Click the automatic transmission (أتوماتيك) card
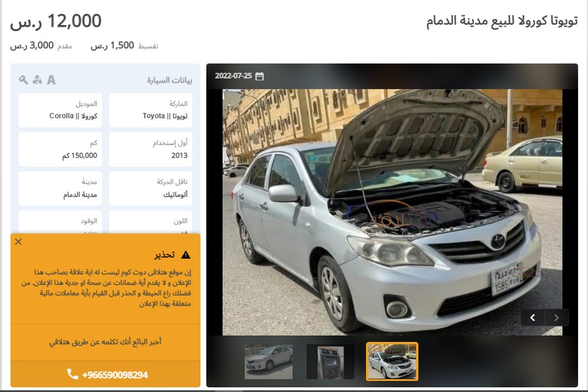The height and width of the screenshot is (392, 588). [x=150, y=188]
